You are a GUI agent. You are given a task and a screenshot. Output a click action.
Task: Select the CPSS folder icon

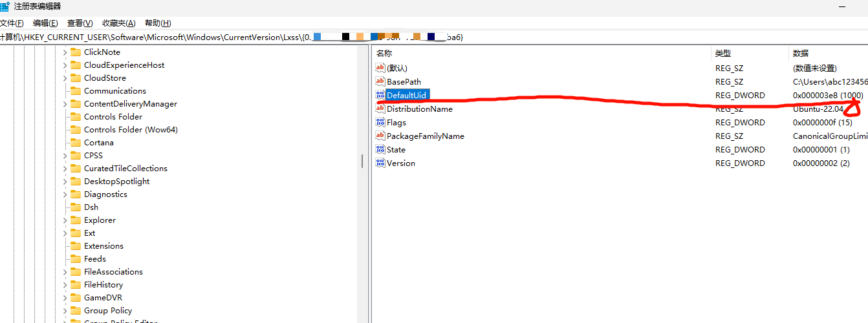[x=76, y=155]
